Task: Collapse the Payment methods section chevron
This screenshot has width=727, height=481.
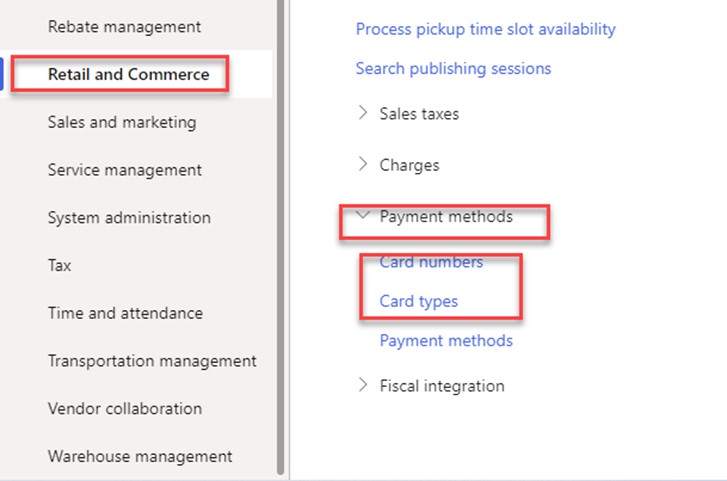Action: click(363, 216)
